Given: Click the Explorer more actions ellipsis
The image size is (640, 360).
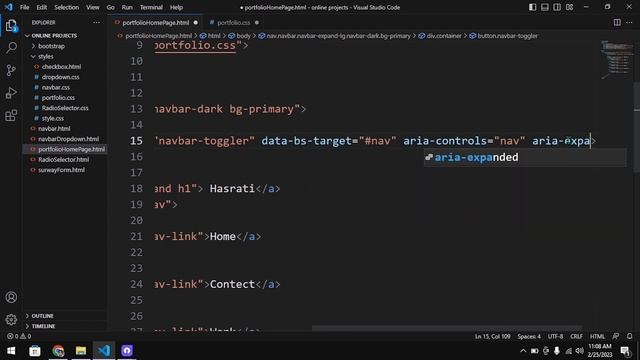Looking at the screenshot, I should [96, 22].
